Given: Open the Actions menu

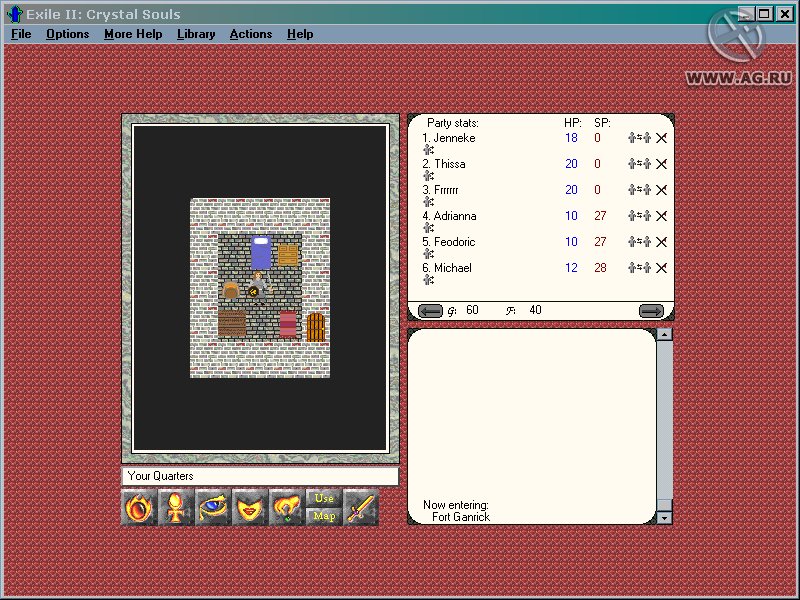Looking at the screenshot, I should point(251,34).
